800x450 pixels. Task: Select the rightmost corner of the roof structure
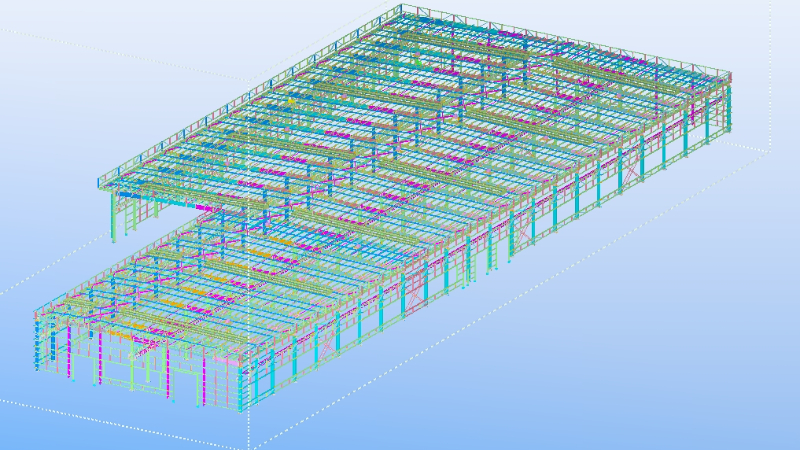(731, 77)
